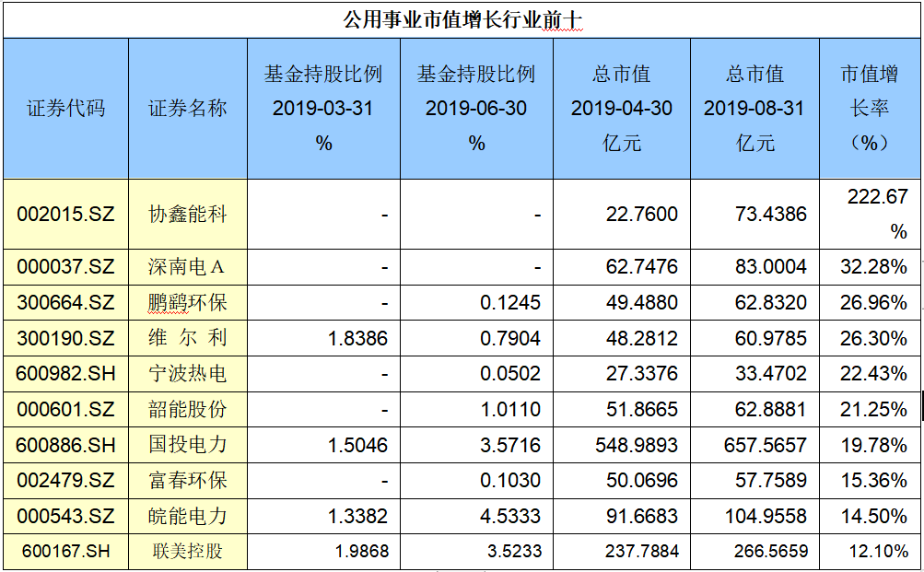Click value 237.7884
Viewport: 924px width, 572px height.
[x=642, y=552]
